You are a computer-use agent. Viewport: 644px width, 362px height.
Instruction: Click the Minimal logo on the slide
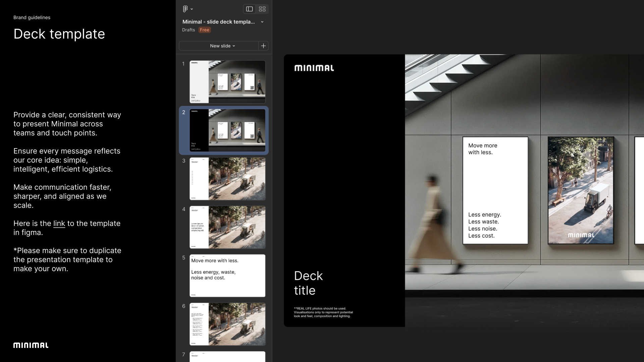tap(314, 68)
